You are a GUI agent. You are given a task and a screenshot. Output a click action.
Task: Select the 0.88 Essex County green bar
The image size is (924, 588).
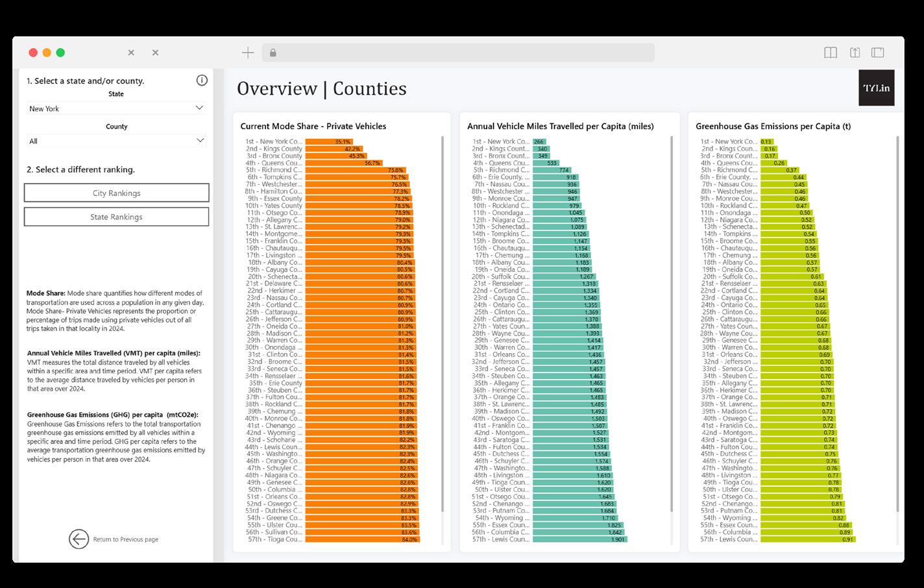807,525
